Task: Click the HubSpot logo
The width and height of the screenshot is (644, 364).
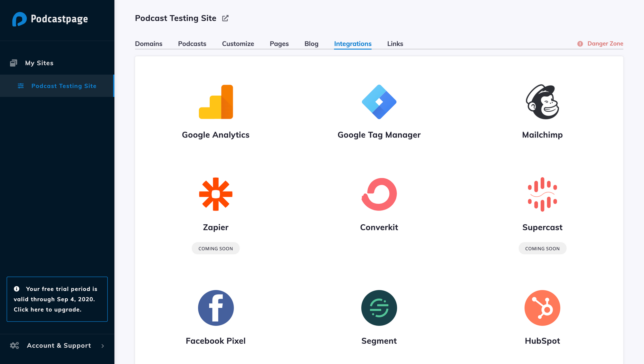Action: (542, 308)
